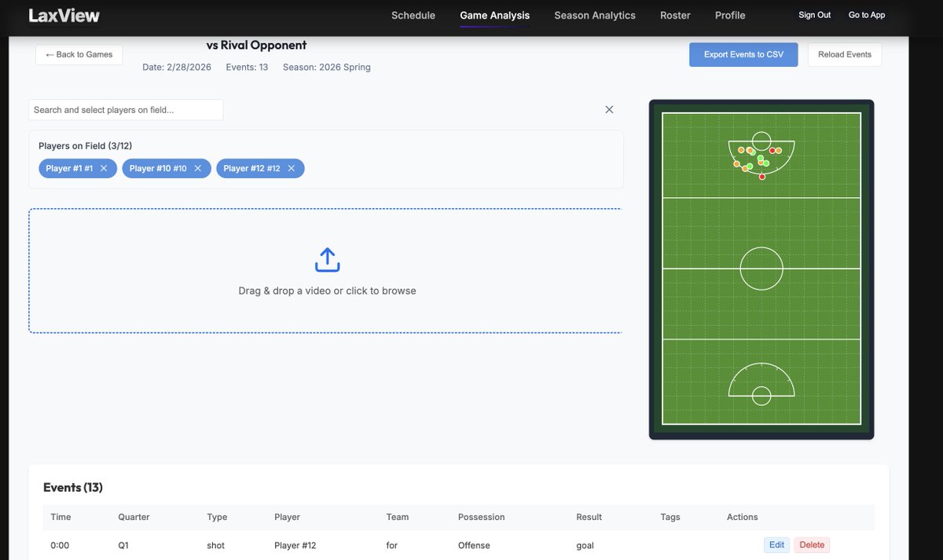Edit the 0:00 Q1 shot event
This screenshot has height=560, width=943.
[777, 545]
